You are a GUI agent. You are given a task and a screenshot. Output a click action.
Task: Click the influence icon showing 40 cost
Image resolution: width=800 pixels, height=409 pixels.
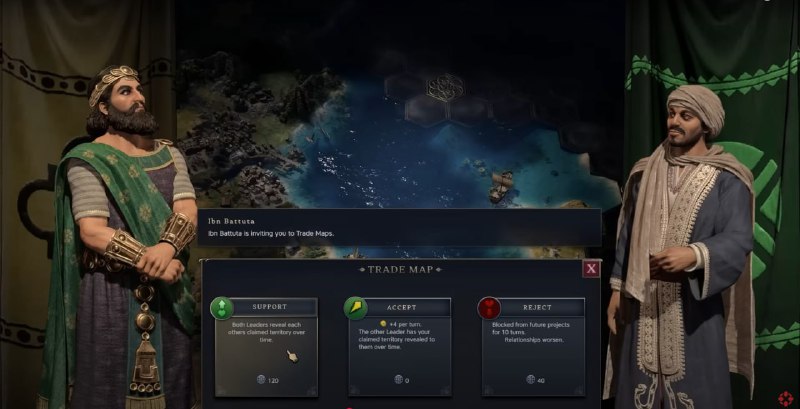531,379
